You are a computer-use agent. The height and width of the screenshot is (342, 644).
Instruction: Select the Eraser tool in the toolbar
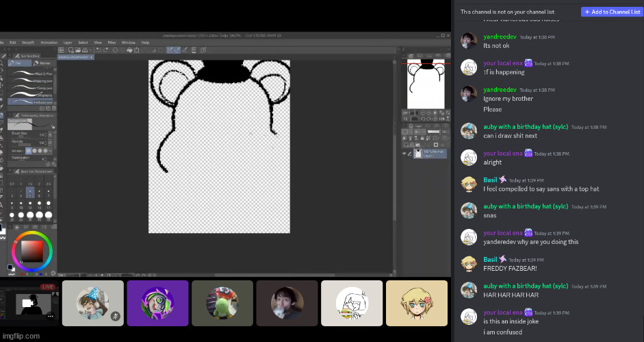tap(1, 152)
